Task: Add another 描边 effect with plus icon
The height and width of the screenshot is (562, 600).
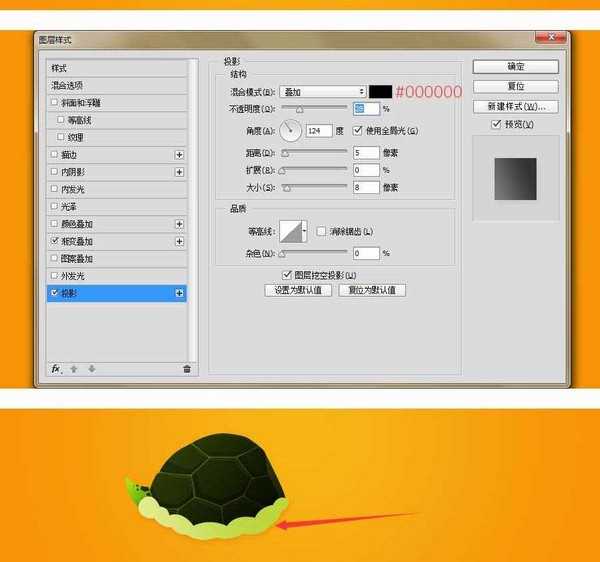Action: coord(179,155)
